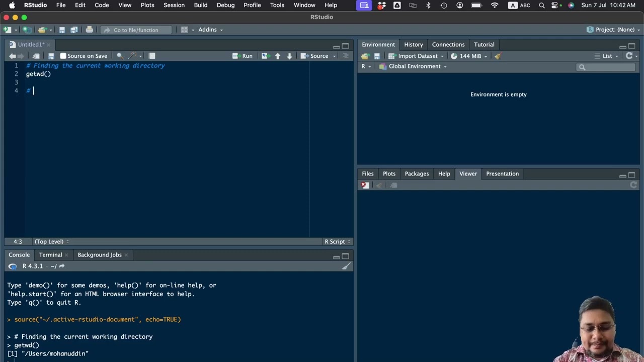Open the Tutorial tab
The image size is (644, 362).
pos(484,44)
